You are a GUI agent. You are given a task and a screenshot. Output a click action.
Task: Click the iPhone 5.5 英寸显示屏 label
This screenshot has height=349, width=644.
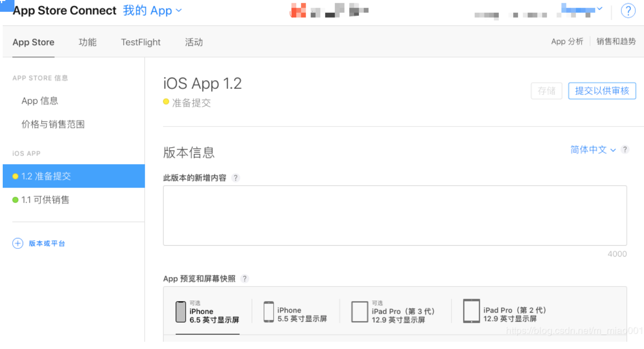click(x=302, y=315)
